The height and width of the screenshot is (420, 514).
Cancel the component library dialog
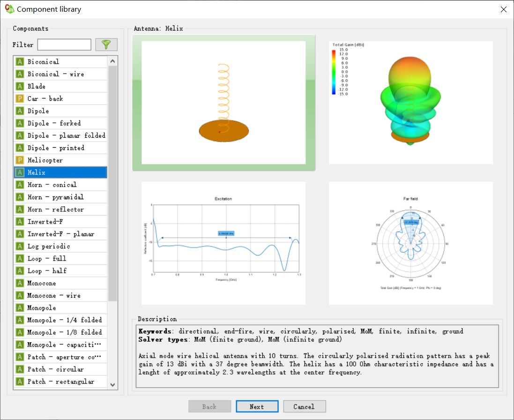pos(304,406)
